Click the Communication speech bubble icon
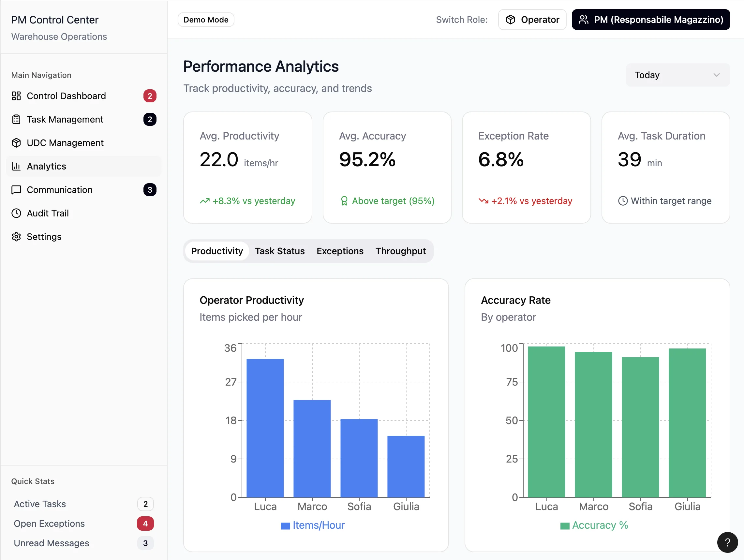Screen dimensions: 744x560 click(16, 190)
